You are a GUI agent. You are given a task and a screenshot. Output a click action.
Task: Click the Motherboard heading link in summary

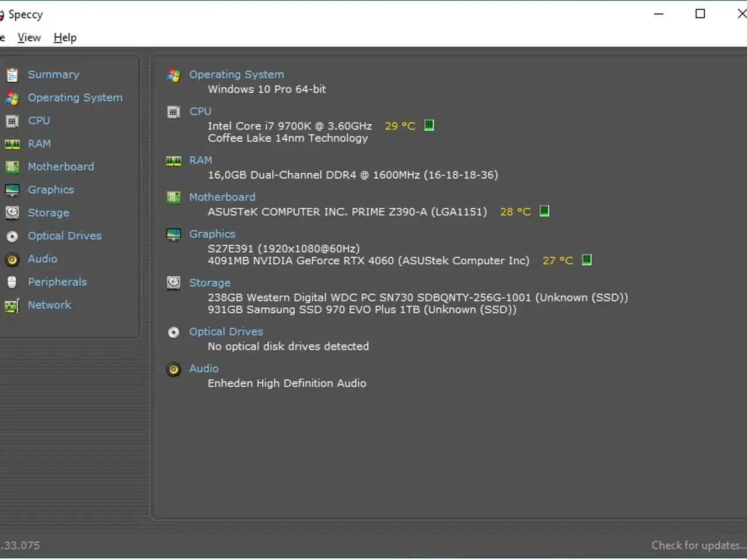pos(222,197)
